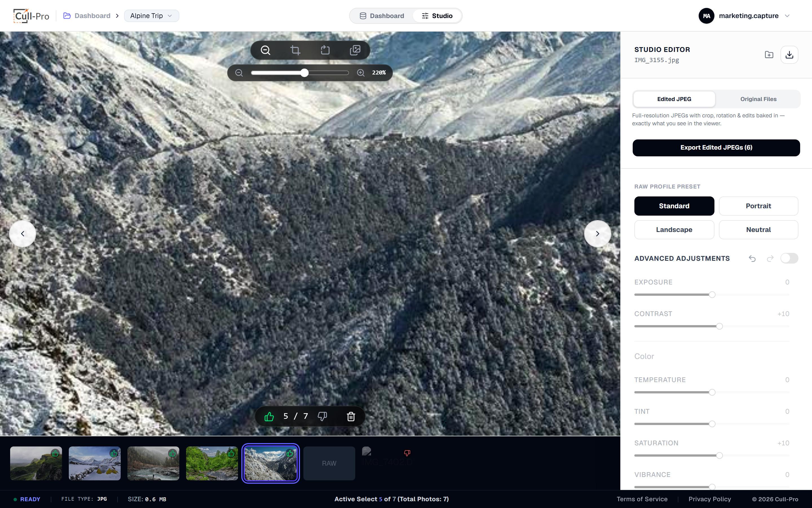Delete photo with trash icon
Screen dimensions: 812x508
pos(351,417)
